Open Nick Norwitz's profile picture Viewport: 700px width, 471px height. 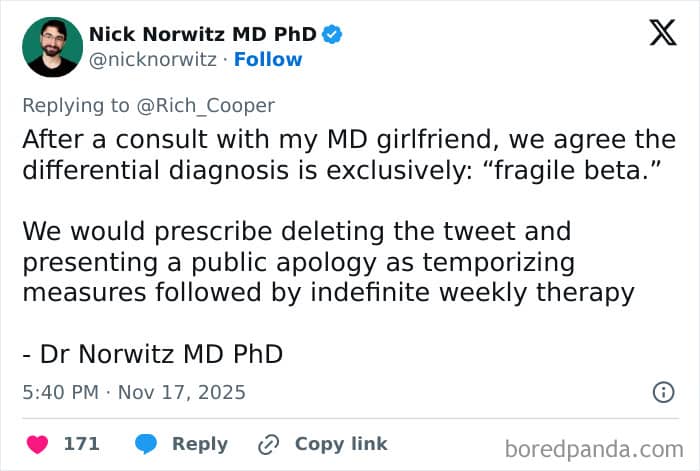[52, 47]
